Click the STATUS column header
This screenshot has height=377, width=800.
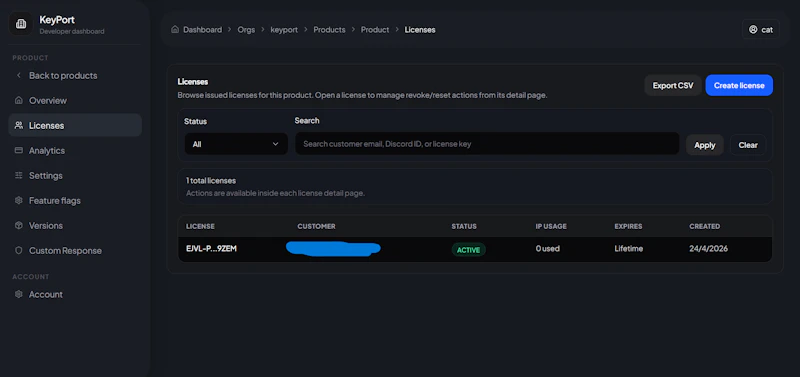click(x=464, y=227)
